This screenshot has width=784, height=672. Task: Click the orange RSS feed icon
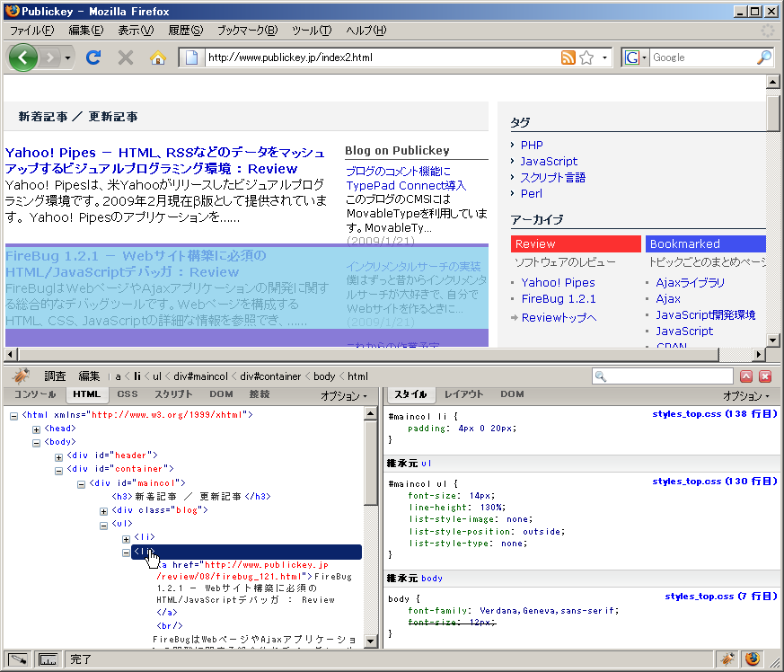point(568,57)
